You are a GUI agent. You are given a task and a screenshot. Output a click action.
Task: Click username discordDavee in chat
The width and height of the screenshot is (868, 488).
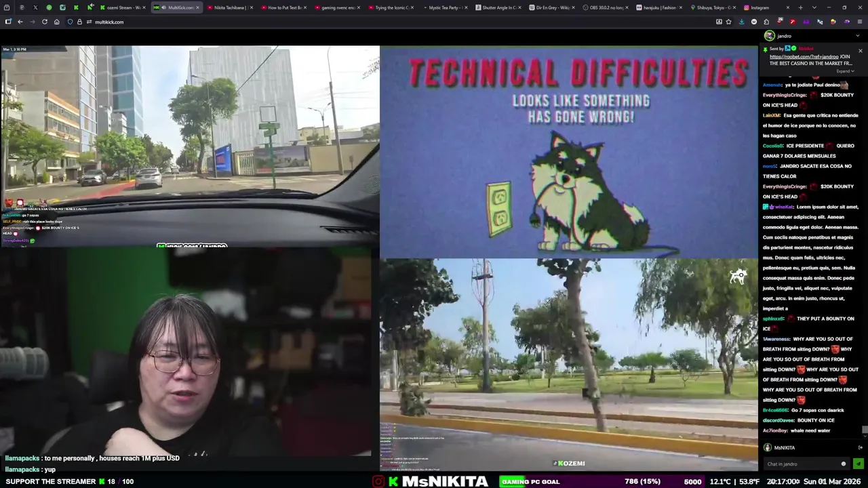pyautogui.click(x=778, y=420)
